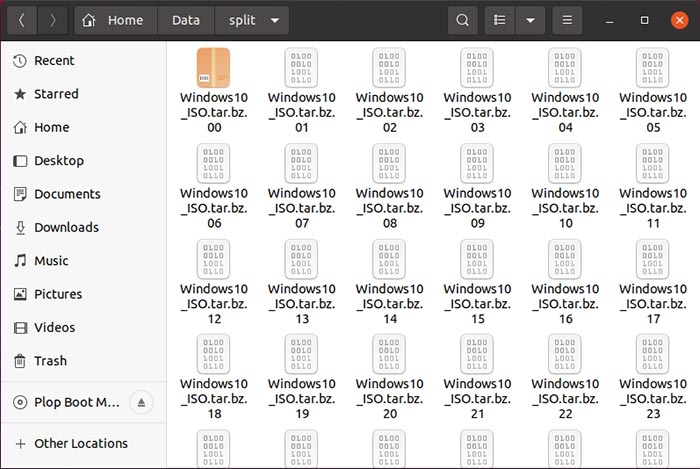Select Windows10_ISO.tar.bz.09 binary file icon
Screen dimensions: 700x469
pyautogui.click(x=477, y=163)
